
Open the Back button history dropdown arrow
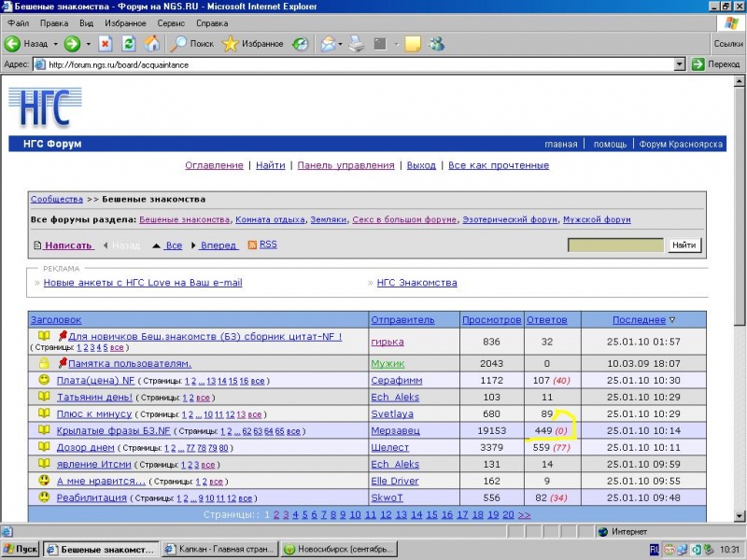pyautogui.click(x=55, y=44)
